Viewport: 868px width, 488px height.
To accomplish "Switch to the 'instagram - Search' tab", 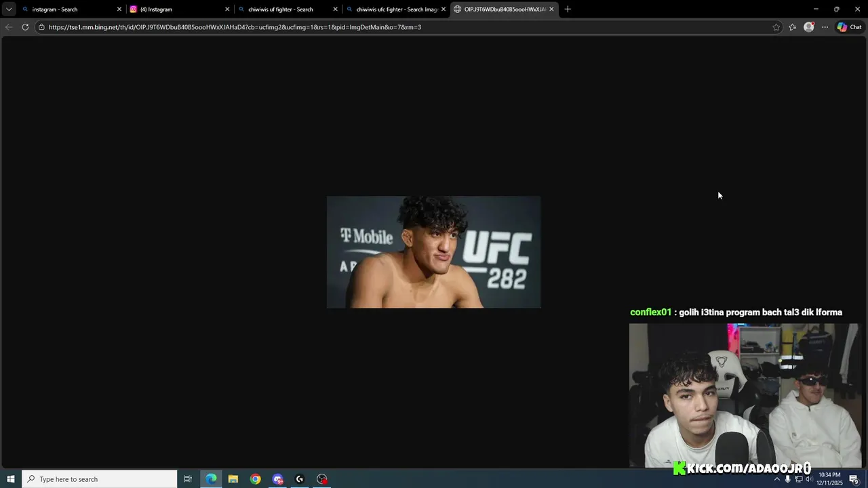I will pos(72,9).
